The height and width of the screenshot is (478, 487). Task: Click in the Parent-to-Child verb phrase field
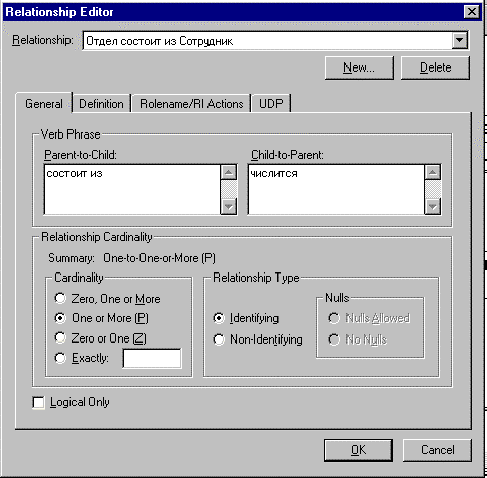[132, 189]
